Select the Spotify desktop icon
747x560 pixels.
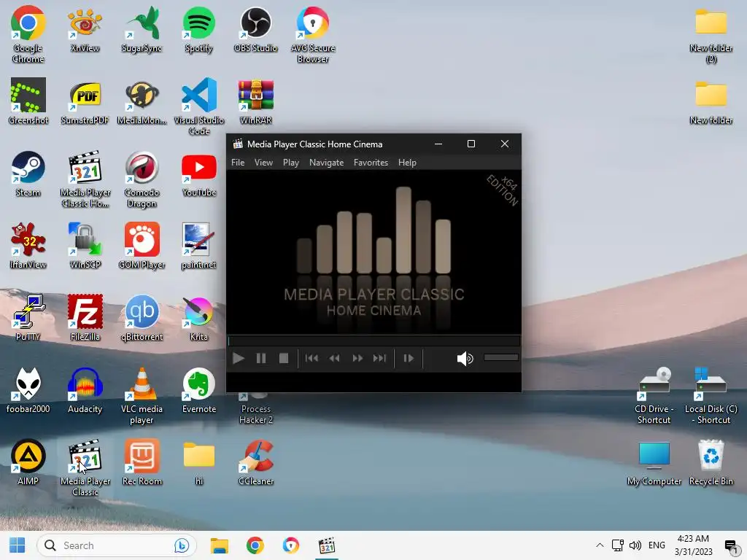tap(198, 29)
